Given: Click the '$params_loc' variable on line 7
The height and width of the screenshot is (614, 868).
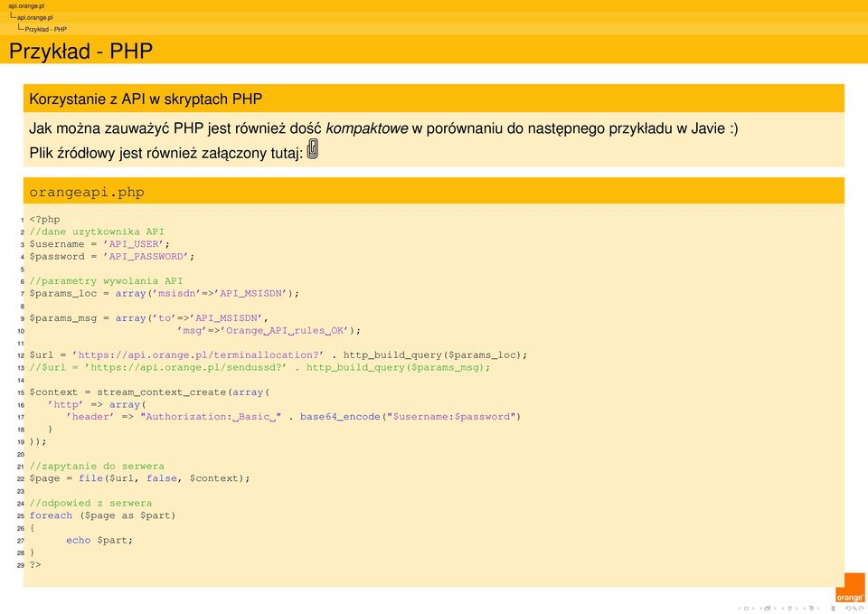Looking at the screenshot, I should tap(63, 293).
